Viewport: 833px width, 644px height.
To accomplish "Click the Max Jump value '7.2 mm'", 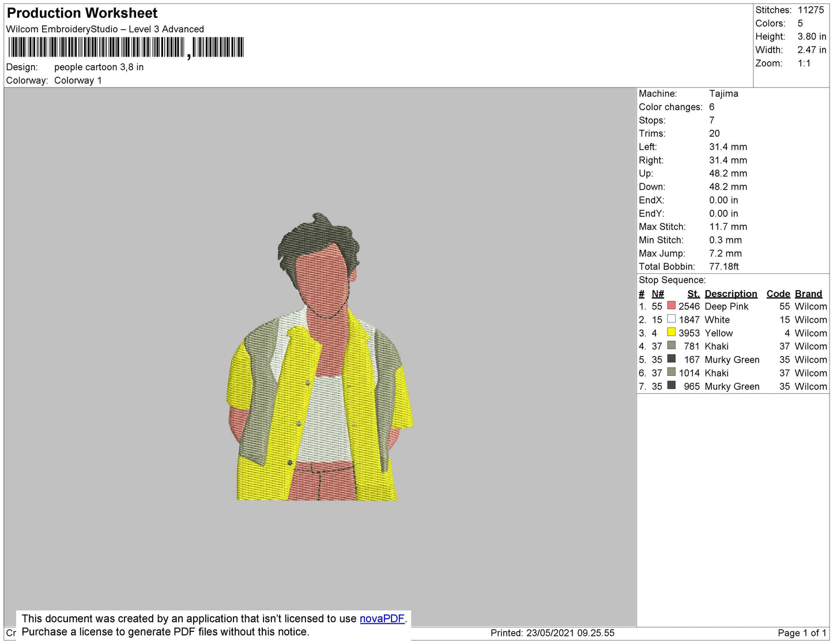I will point(726,253).
